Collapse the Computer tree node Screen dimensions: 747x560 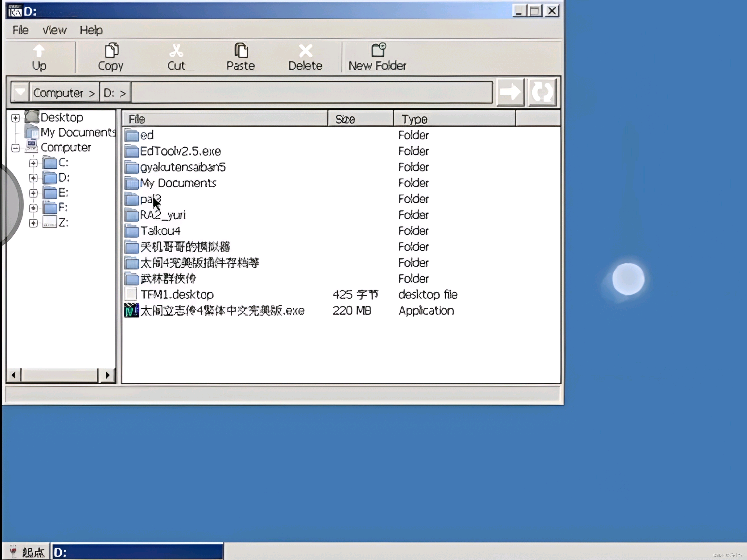pyautogui.click(x=15, y=148)
